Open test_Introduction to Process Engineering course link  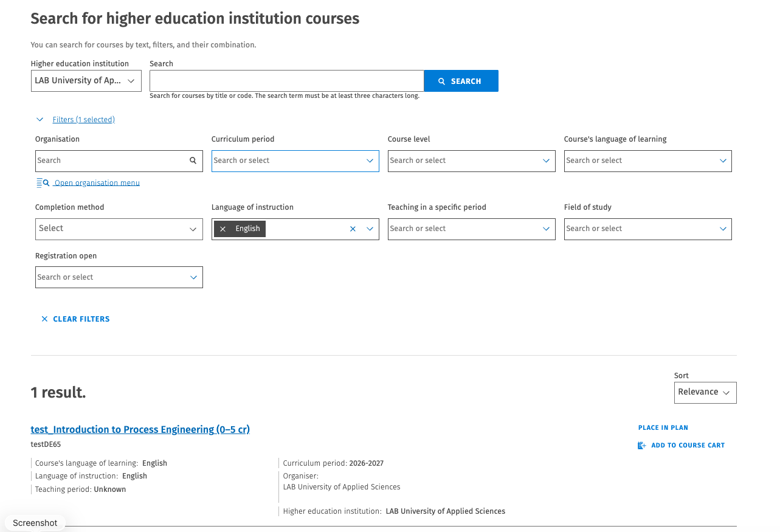(x=140, y=430)
